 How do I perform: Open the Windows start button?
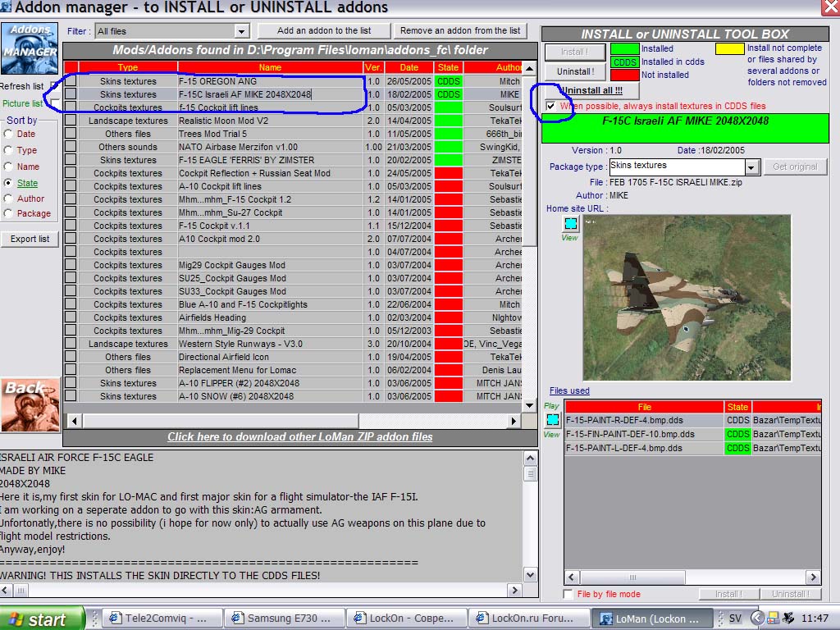click(41, 619)
